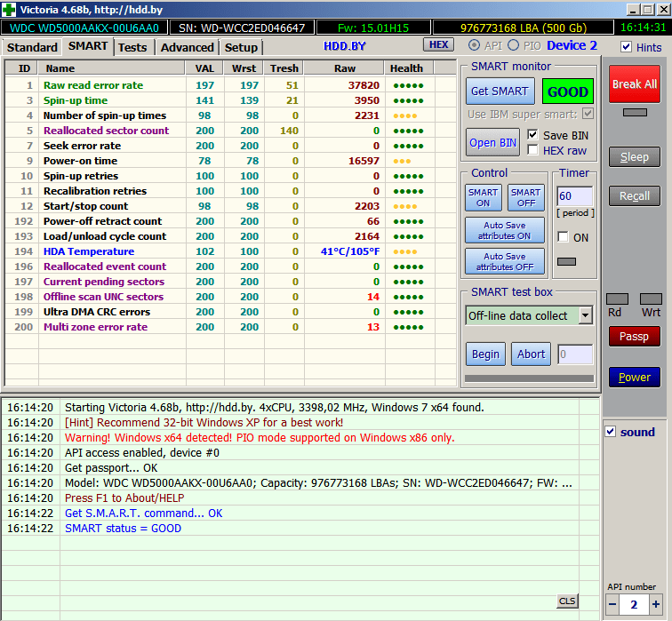The width and height of the screenshot is (672, 621).
Task: Click the Wrst column header
Action: pyautogui.click(x=244, y=68)
